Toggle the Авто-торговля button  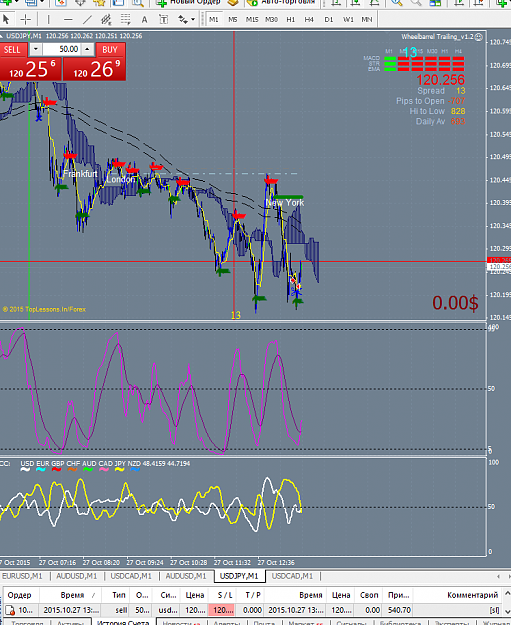[281, 2]
